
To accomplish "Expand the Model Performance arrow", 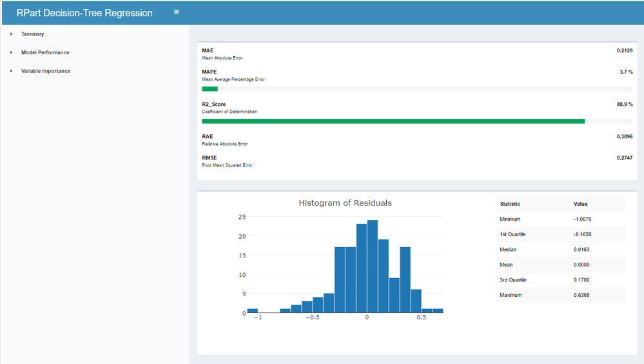I will (x=11, y=53).
